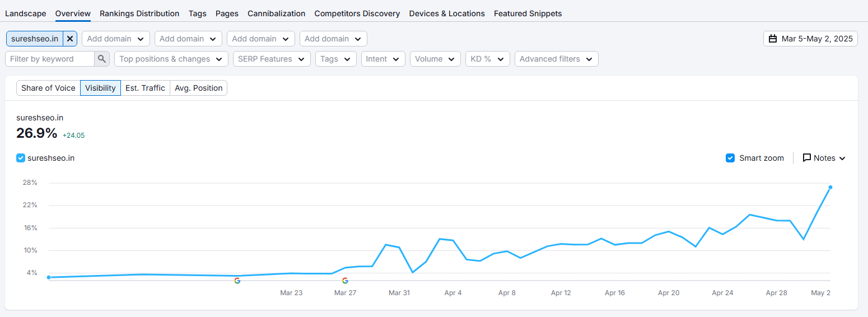Expand Top positions & changes filter

(x=171, y=59)
